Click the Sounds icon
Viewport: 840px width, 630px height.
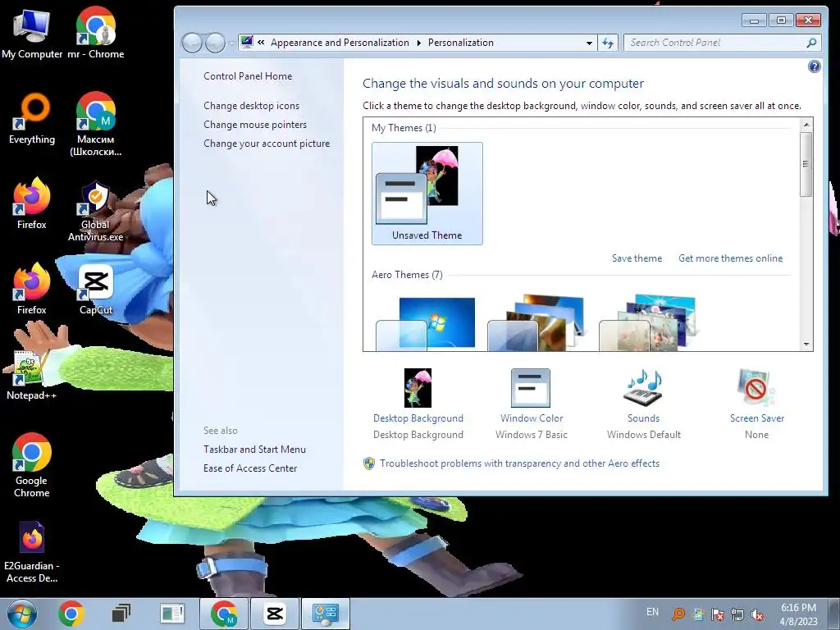point(643,388)
